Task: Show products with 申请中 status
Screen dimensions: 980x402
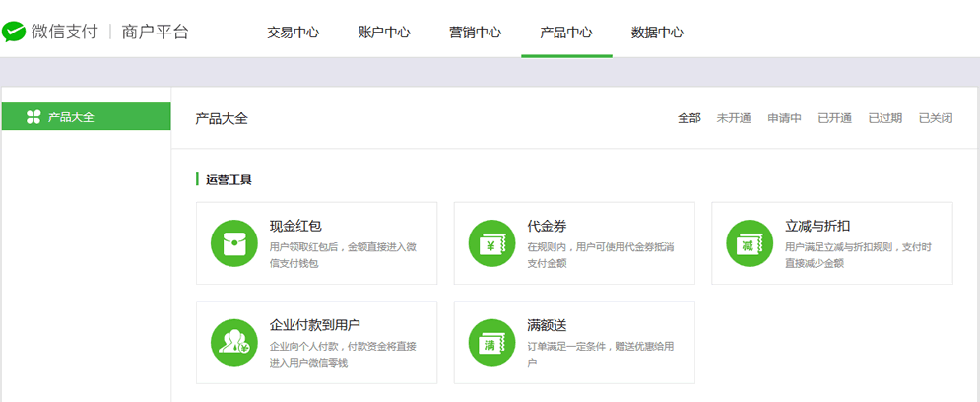Action: [x=784, y=118]
